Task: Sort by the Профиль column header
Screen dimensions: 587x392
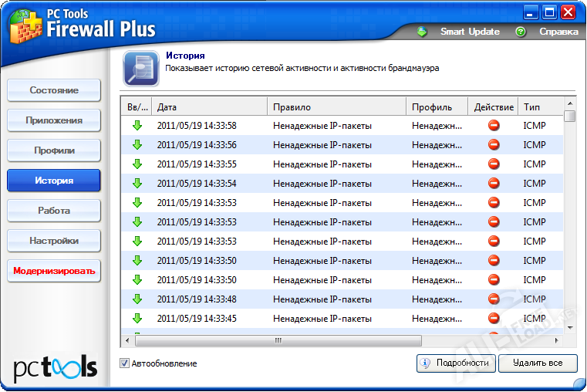Action: 437,107
